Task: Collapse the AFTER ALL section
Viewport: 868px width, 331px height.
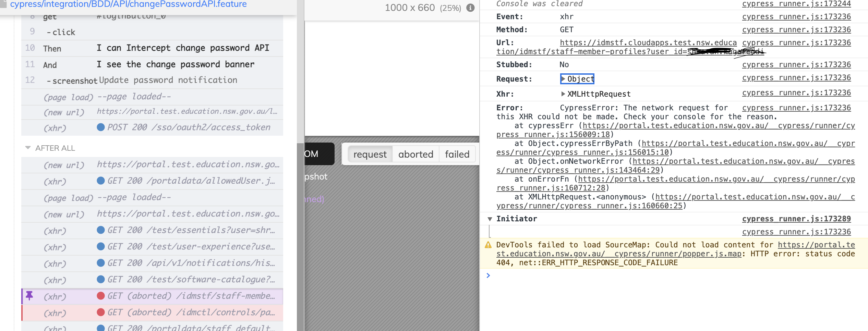Action: [28, 148]
